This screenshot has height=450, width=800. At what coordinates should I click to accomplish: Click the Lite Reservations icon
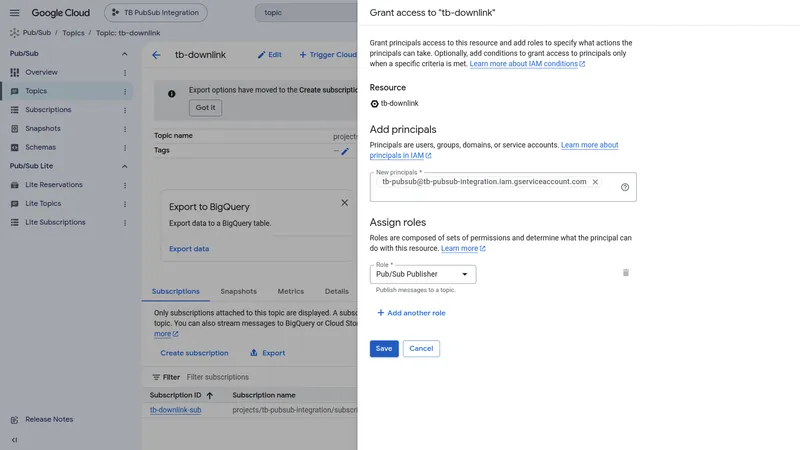point(14,185)
